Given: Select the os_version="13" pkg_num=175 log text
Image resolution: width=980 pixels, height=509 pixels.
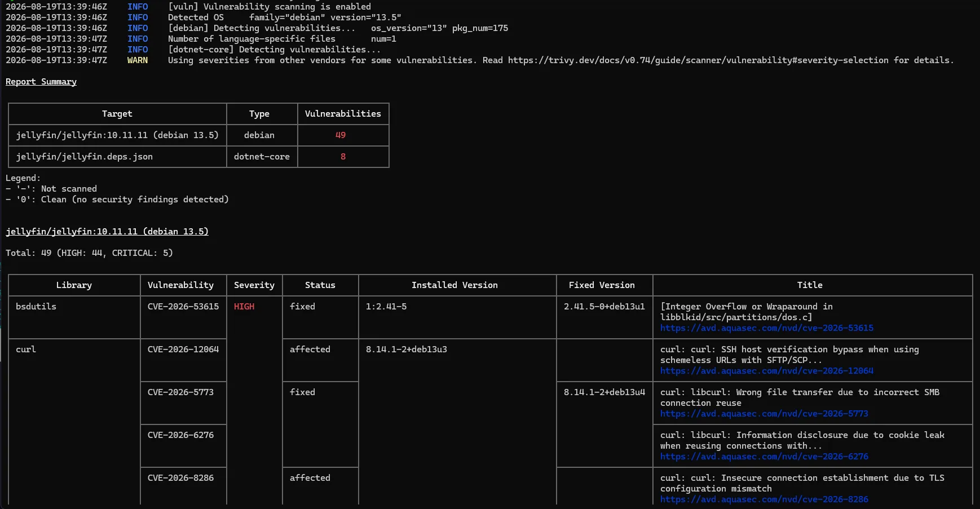Looking at the screenshot, I should coord(439,28).
